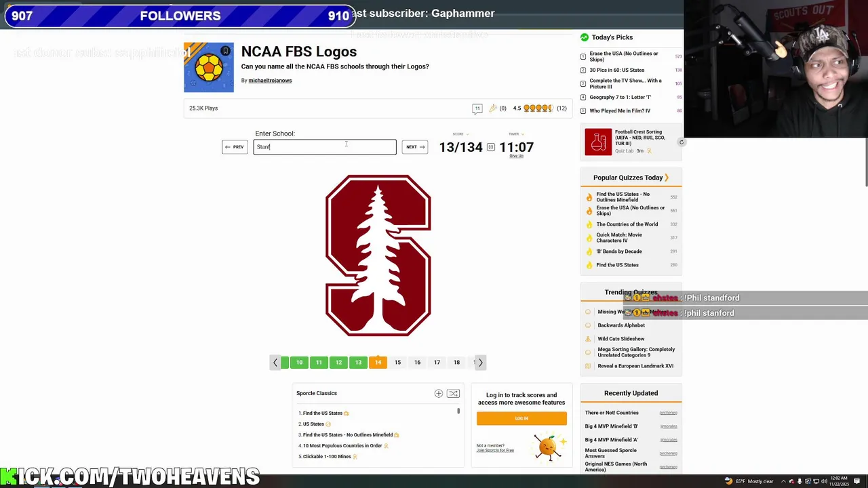The width and height of the screenshot is (868, 488).
Task: Click the Today's Picks green trend icon
Action: click(584, 37)
